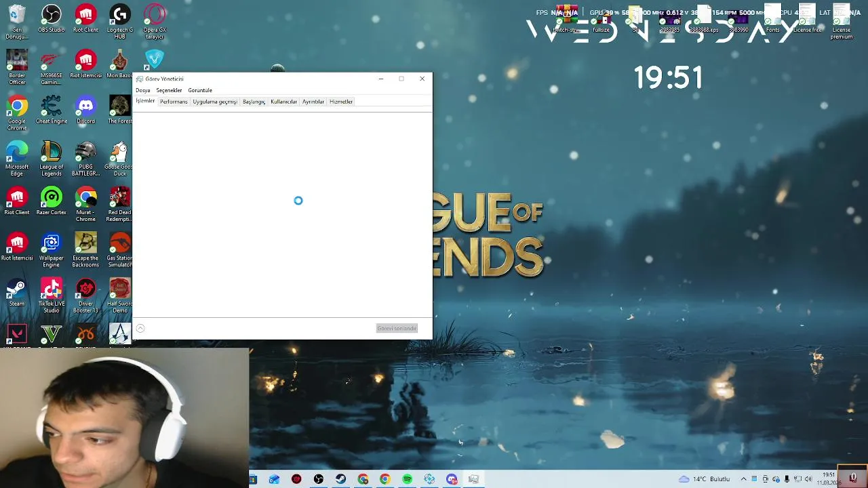868x488 pixels.
Task: Select the Wallpaper Engine desktop icon
Action: 52,250
